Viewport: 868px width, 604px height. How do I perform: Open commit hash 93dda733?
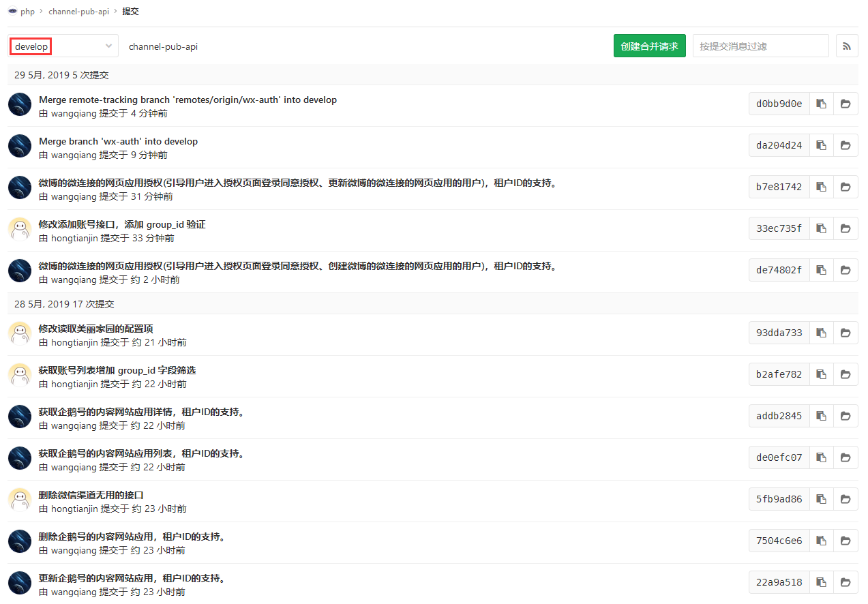click(x=779, y=333)
